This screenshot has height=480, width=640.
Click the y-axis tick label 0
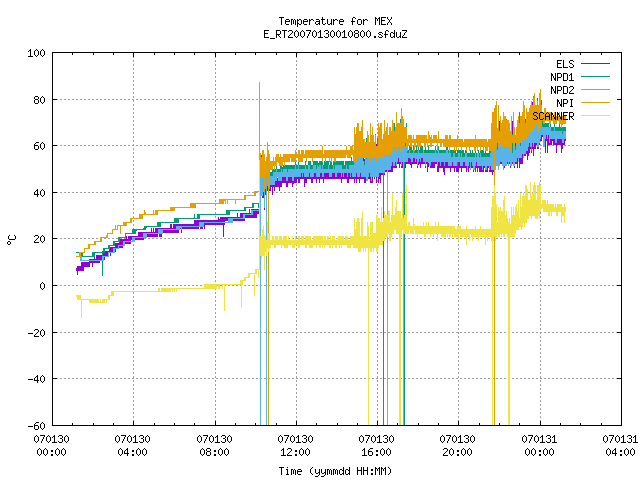click(42, 286)
